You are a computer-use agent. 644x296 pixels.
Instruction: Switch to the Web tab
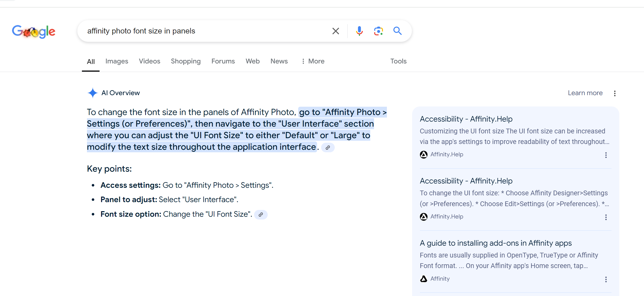(253, 61)
